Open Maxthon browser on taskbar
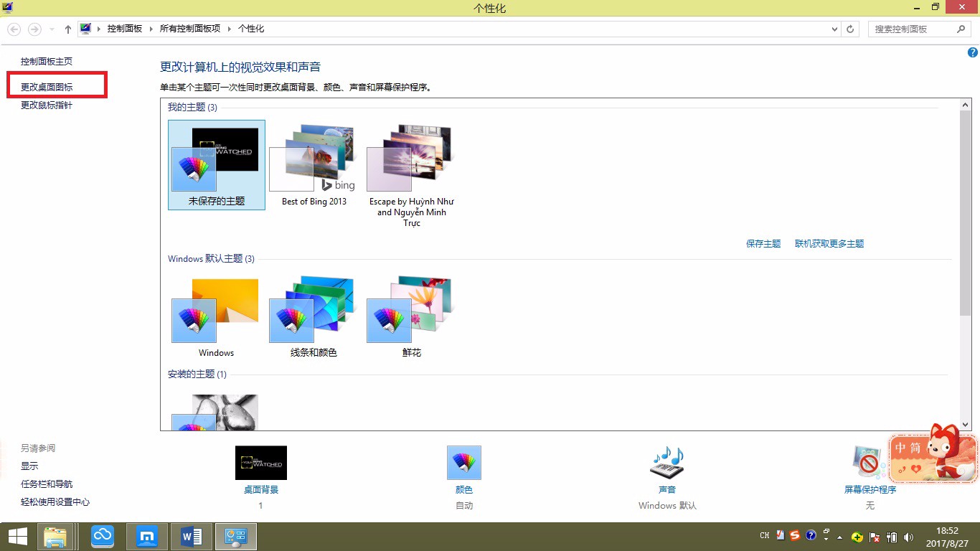The image size is (980, 551). (x=147, y=537)
